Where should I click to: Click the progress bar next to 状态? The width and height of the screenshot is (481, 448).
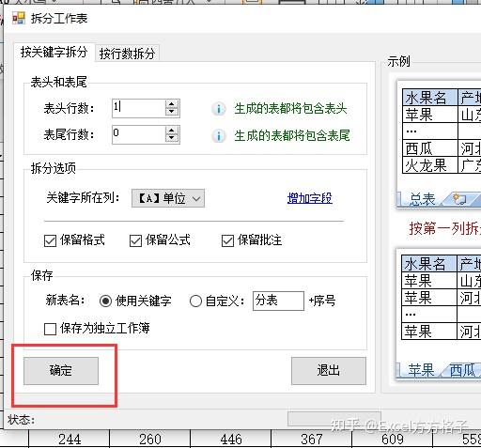click(x=334, y=419)
